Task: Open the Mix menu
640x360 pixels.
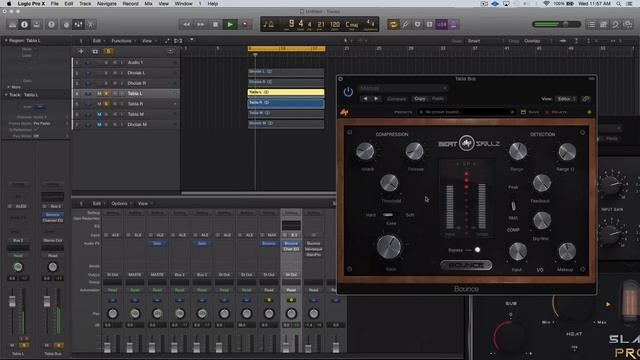Action: coord(149,4)
